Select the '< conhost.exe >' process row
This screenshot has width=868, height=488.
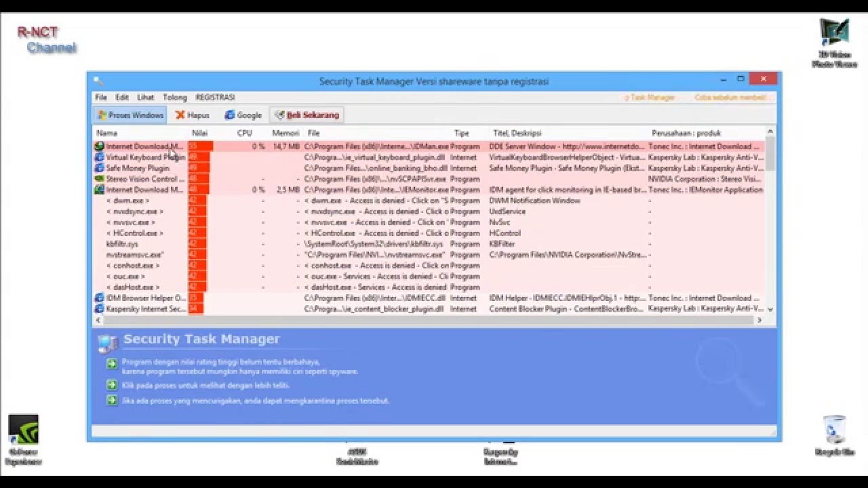click(429, 266)
